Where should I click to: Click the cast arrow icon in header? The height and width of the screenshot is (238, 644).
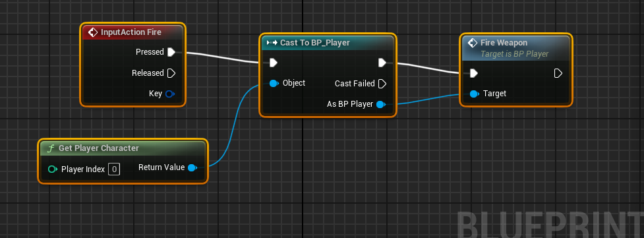point(272,43)
